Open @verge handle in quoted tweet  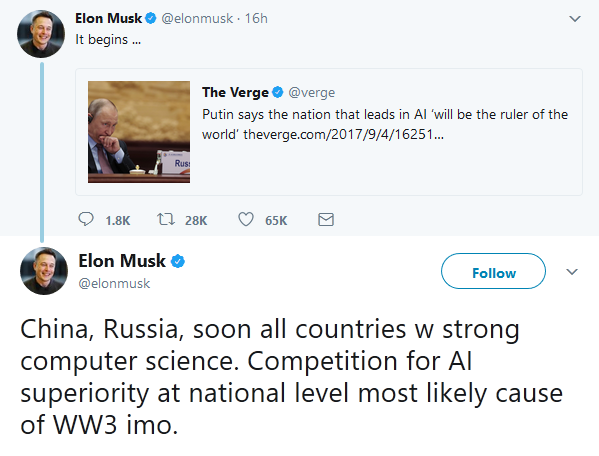point(312,92)
